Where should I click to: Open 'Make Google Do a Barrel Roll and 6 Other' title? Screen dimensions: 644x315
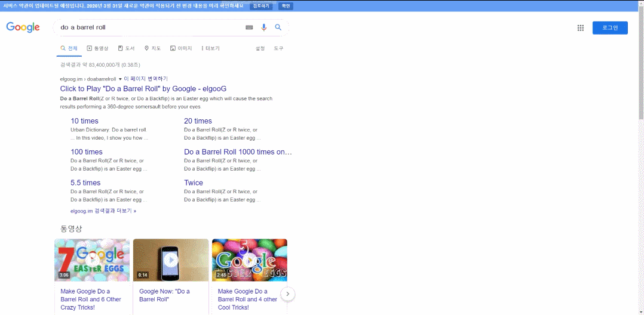click(x=91, y=299)
